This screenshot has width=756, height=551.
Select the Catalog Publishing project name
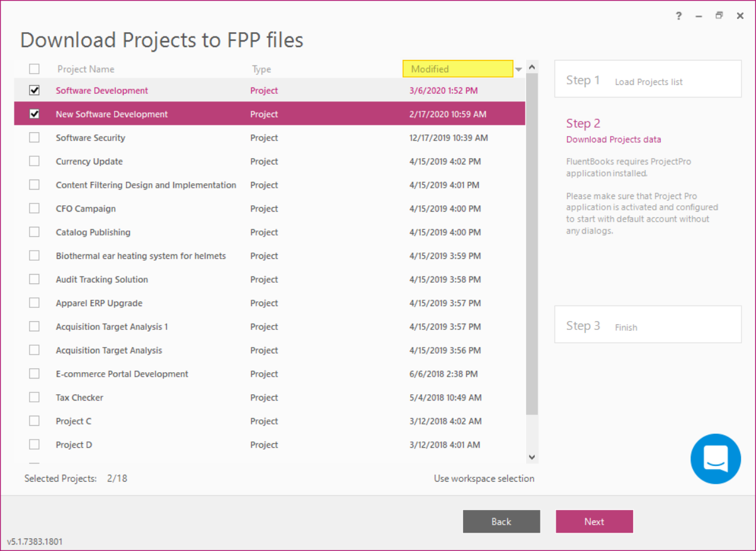coord(93,232)
